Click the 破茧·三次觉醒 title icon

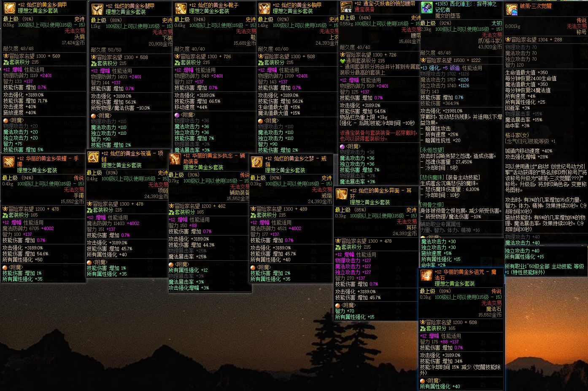coord(512,9)
